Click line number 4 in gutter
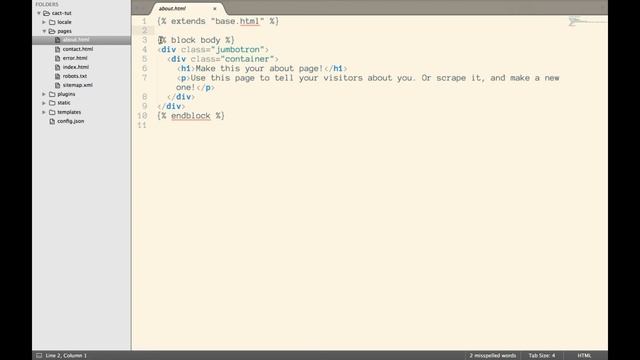 coord(144,49)
